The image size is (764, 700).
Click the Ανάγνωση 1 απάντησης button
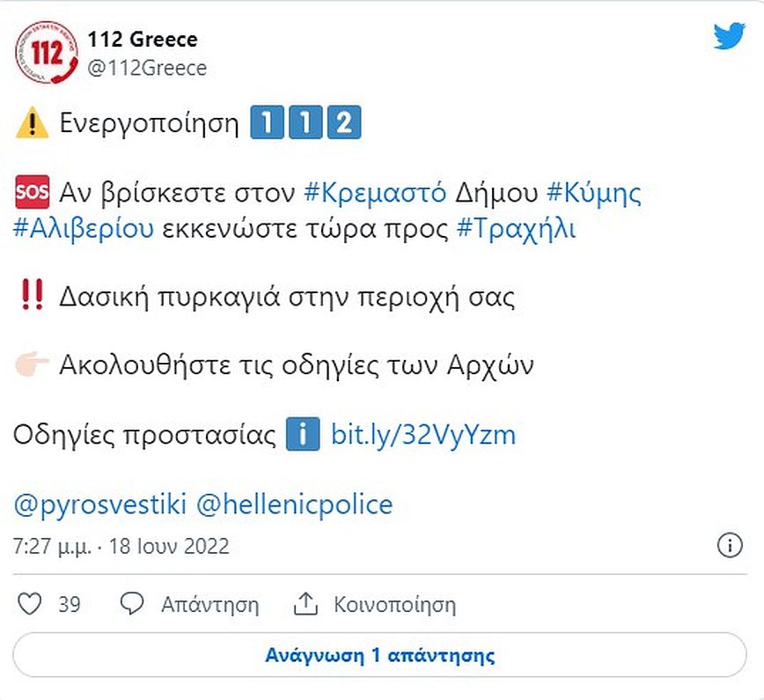(x=380, y=656)
